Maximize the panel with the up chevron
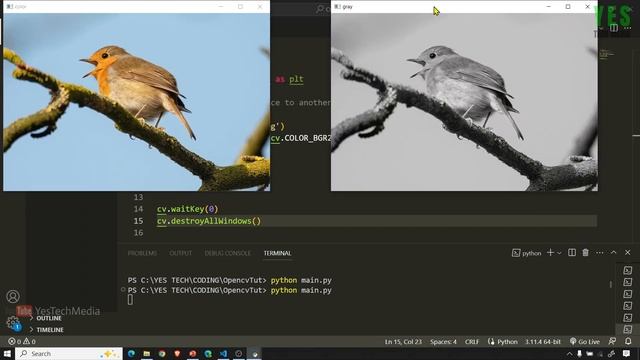This screenshot has height=360, width=640. pos(613,253)
